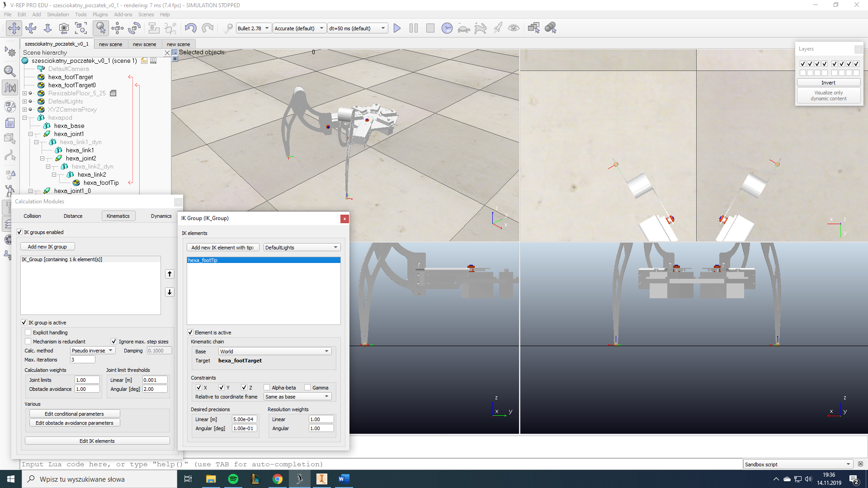Open the DefaultLights tip selection dropdown
The width and height of the screenshot is (868, 488).
point(302,248)
